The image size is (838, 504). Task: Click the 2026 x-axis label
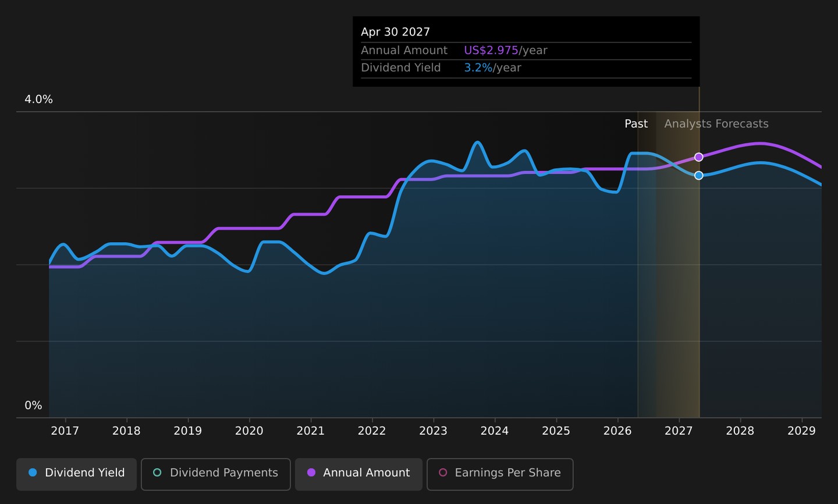tap(617, 431)
